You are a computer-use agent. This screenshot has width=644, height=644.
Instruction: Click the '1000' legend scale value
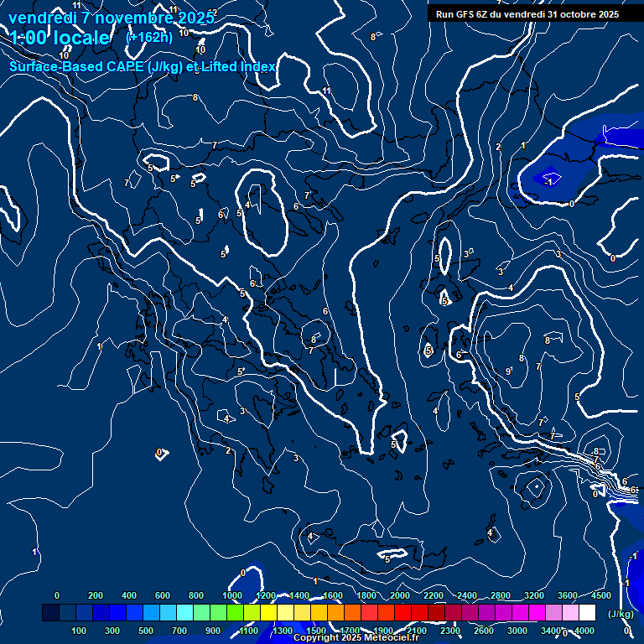click(x=232, y=595)
